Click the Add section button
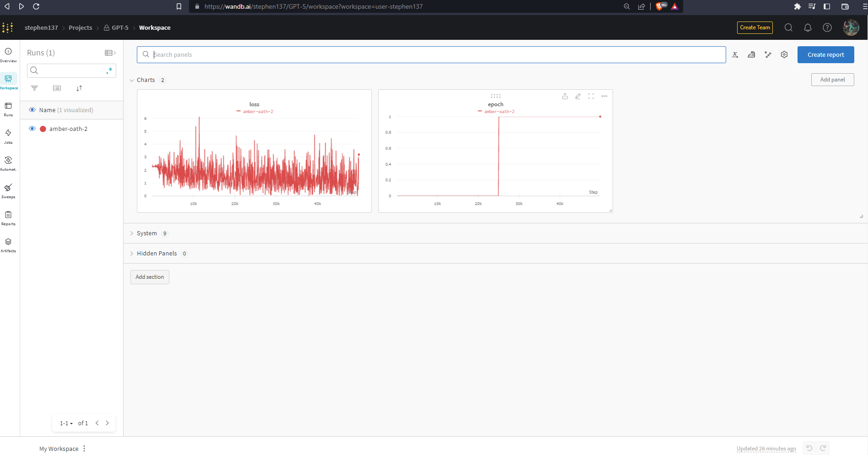This screenshot has height=455, width=868. 150,277
